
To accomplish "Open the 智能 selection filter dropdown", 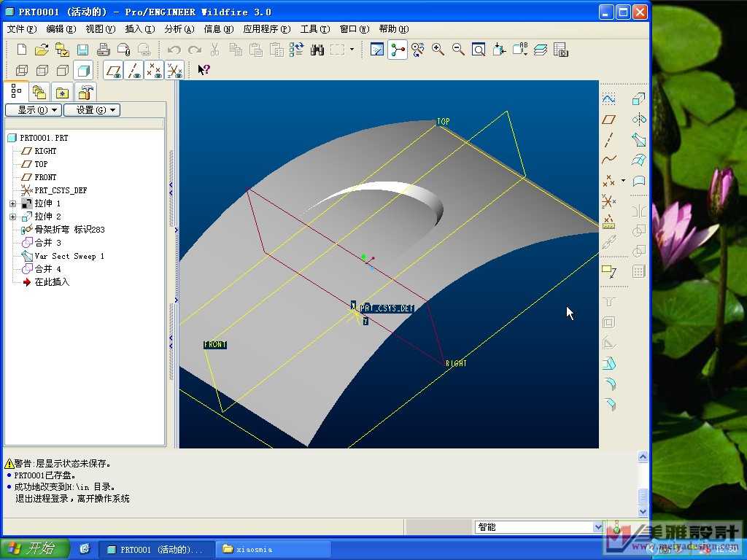I will 598,526.
